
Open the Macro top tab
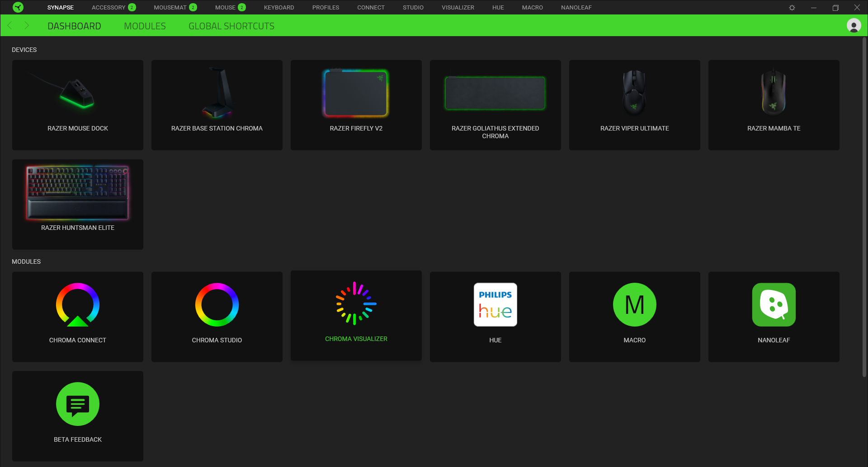tap(533, 8)
